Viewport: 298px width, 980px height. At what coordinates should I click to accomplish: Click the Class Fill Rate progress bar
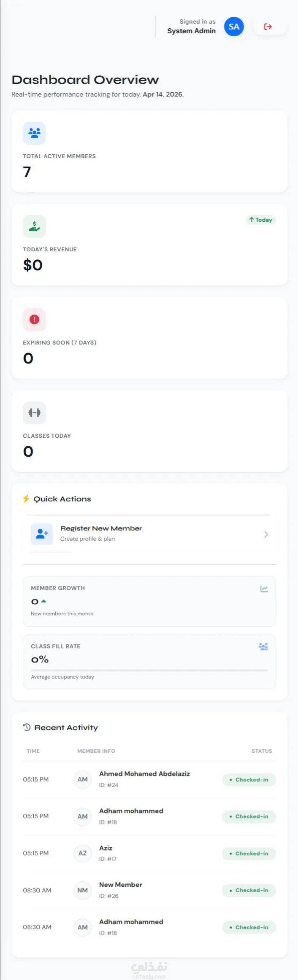(x=149, y=670)
